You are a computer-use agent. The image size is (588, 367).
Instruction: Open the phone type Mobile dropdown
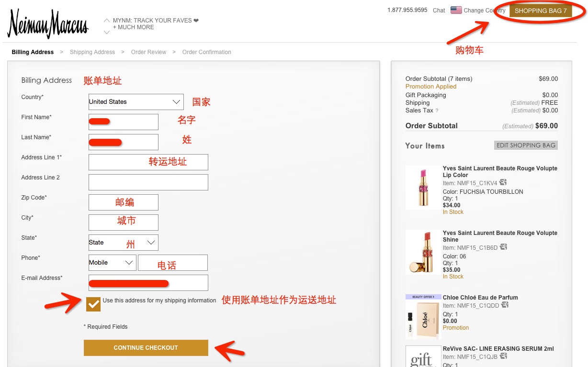point(112,263)
